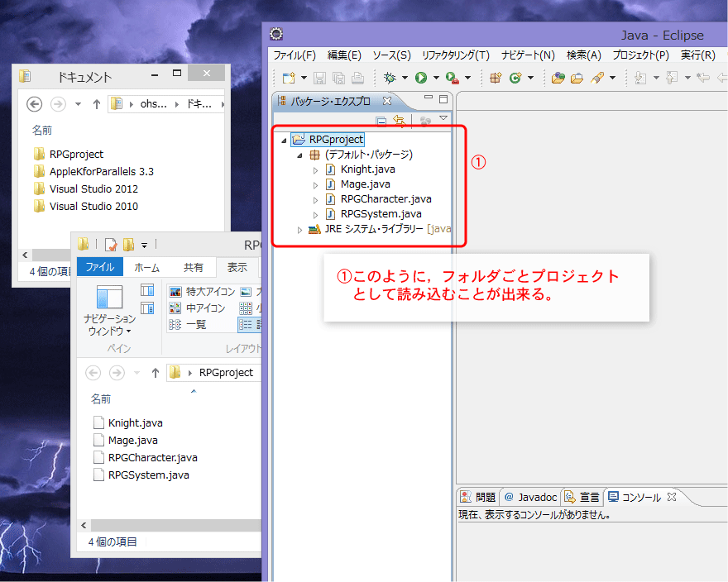Minimize the Package Explorer view
Screen dimensions: 728x582
coord(429,98)
